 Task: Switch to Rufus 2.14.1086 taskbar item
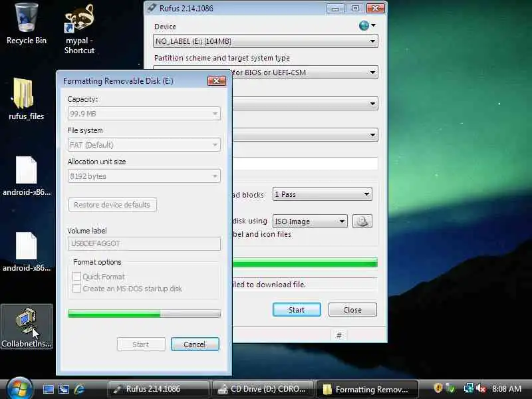(x=158, y=389)
